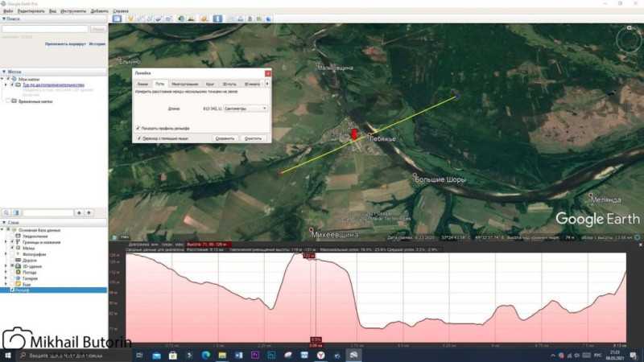The height and width of the screenshot is (362, 644).
Task: Expand the '3D-здания' layer node
Action: pos(6,266)
